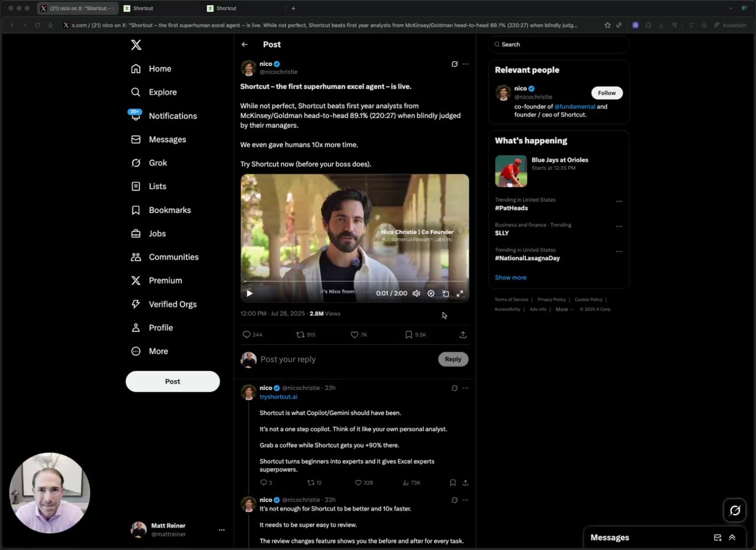Open the floating Grok button

click(735, 510)
